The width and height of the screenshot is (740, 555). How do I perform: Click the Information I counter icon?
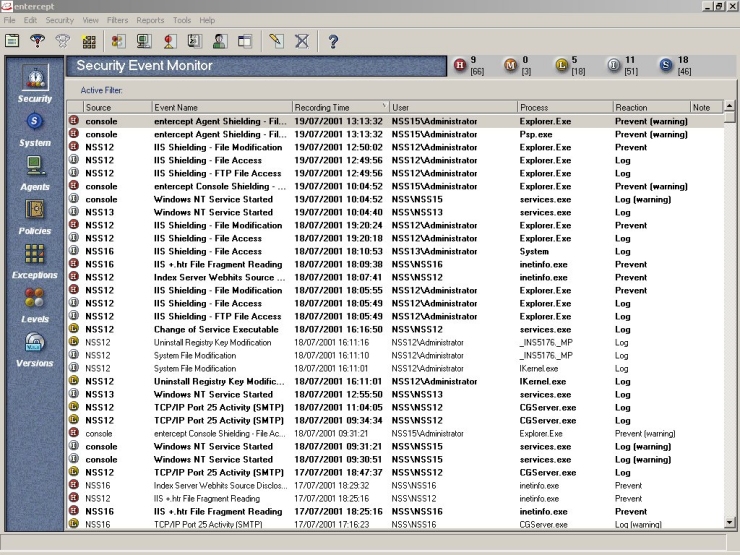[613, 65]
